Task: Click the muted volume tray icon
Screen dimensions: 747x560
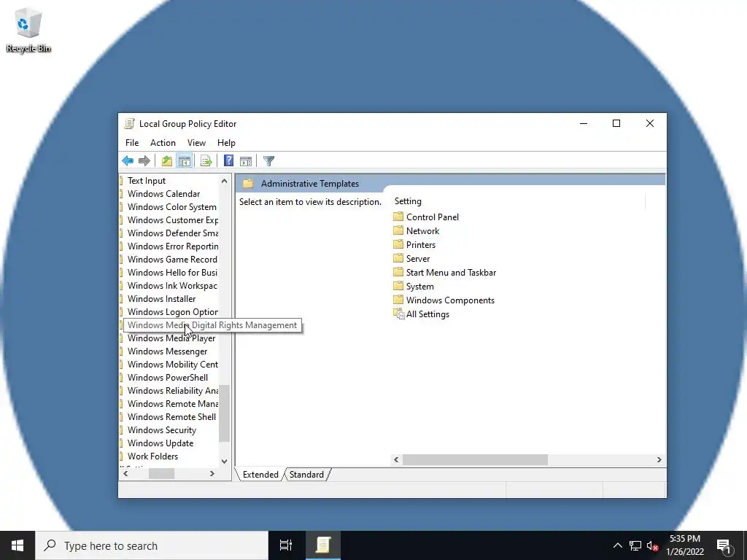Action: (652, 545)
